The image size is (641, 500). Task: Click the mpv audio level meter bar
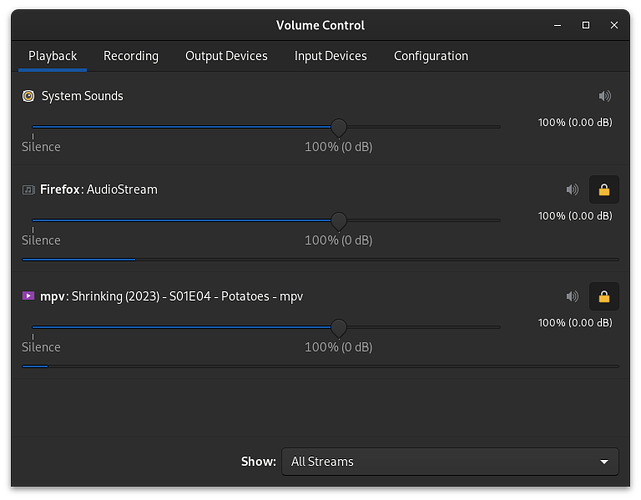pos(320,367)
